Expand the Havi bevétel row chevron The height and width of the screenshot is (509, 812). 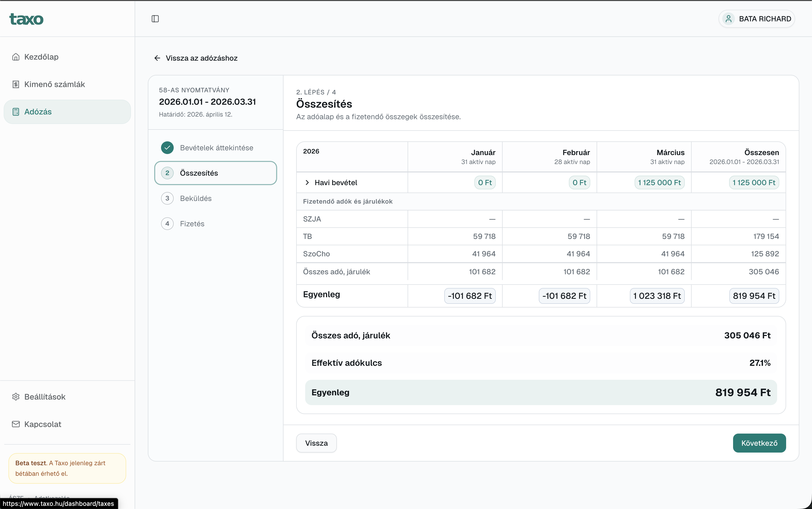tap(307, 183)
